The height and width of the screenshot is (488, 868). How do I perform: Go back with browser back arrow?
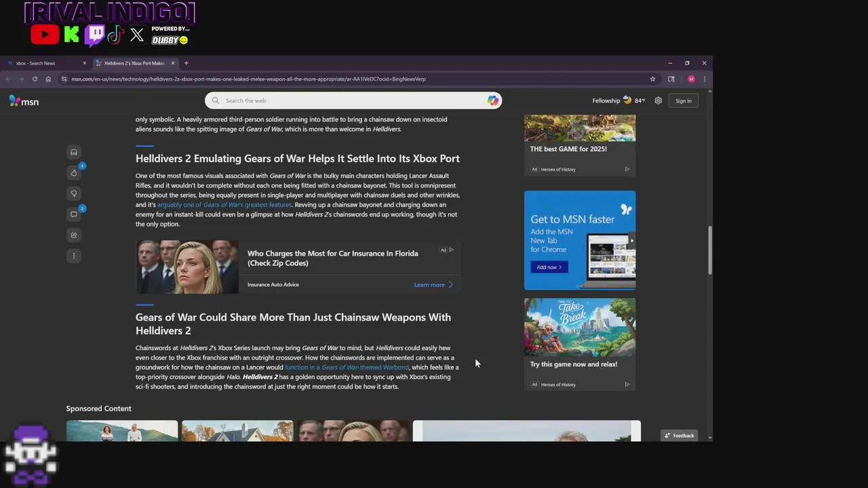(8, 79)
